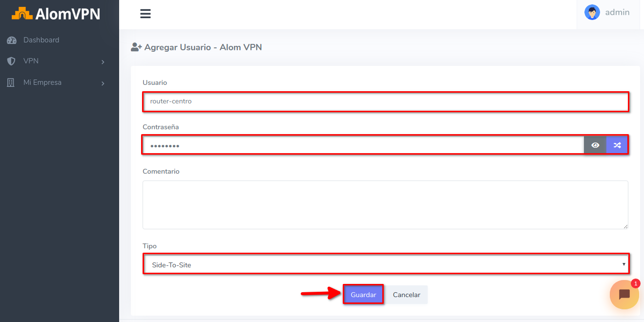Go to the Dashboard menu item

[x=41, y=40]
